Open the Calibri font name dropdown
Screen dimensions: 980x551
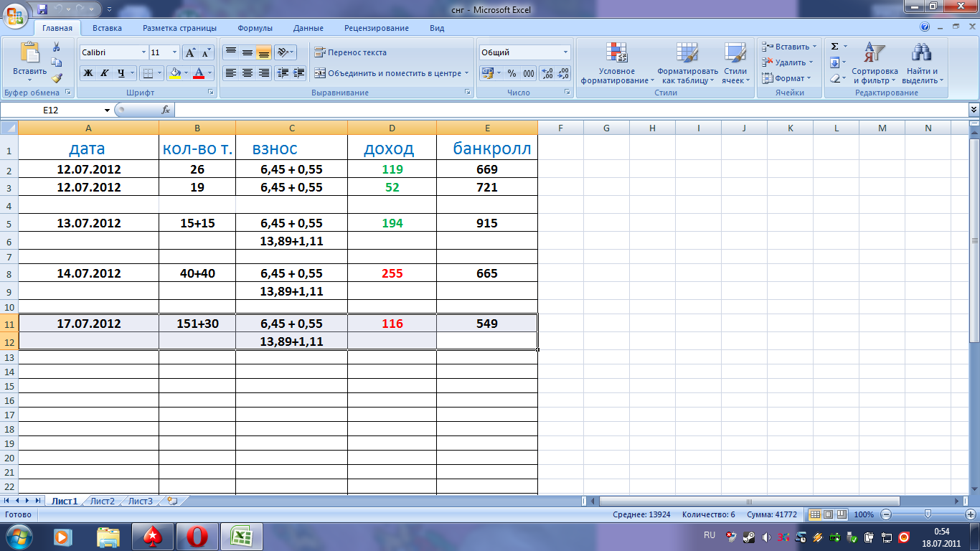pos(113,52)
